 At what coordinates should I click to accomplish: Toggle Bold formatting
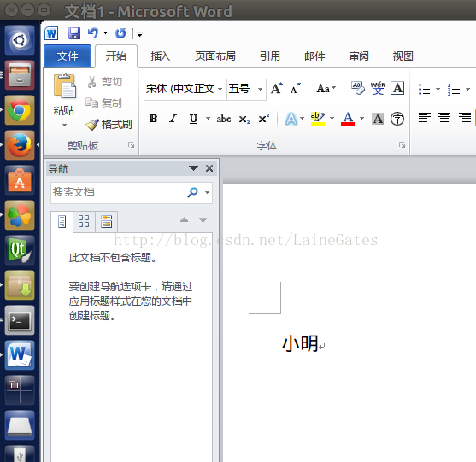click(x=153, y=119)
